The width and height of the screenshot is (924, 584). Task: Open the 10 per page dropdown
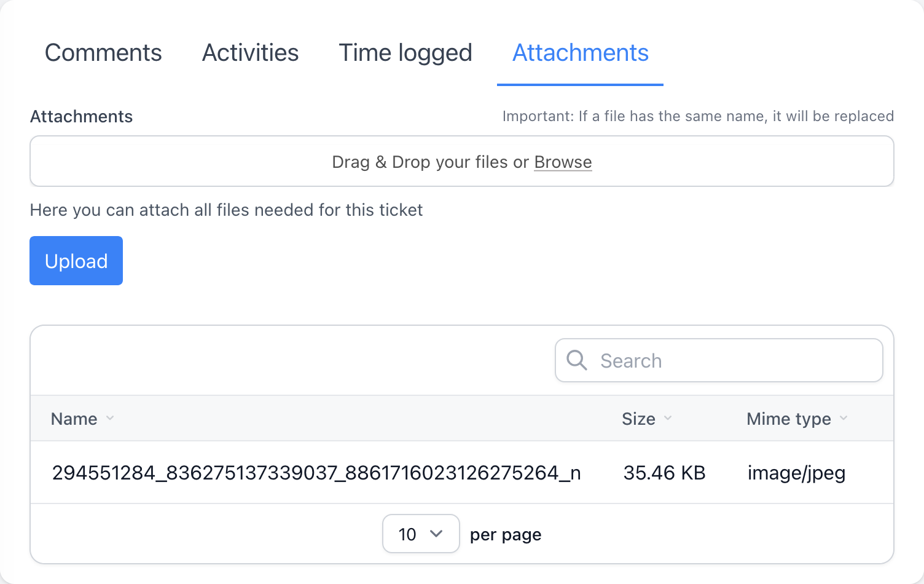pos(421,534)
